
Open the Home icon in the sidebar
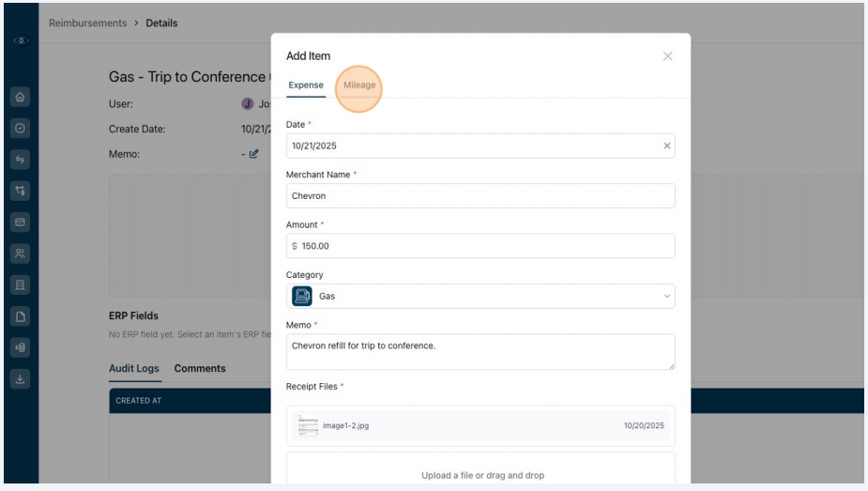20,97
